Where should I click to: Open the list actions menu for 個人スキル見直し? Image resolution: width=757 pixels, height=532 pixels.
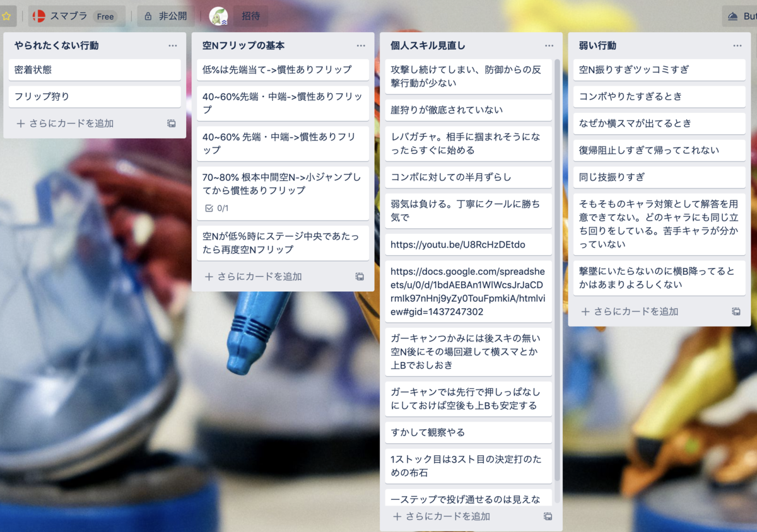tap(548, 45)
